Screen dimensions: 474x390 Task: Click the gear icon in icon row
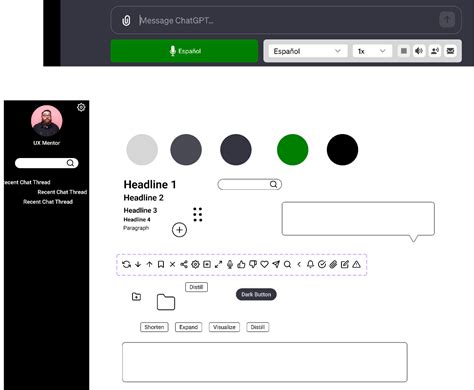coord(195,265)
